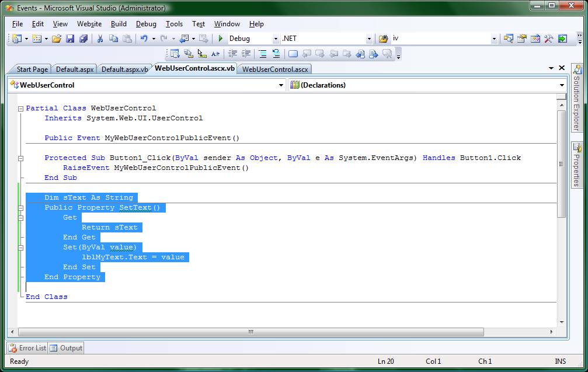Click the Display Parameter Info icon

[x=188, y=54]
